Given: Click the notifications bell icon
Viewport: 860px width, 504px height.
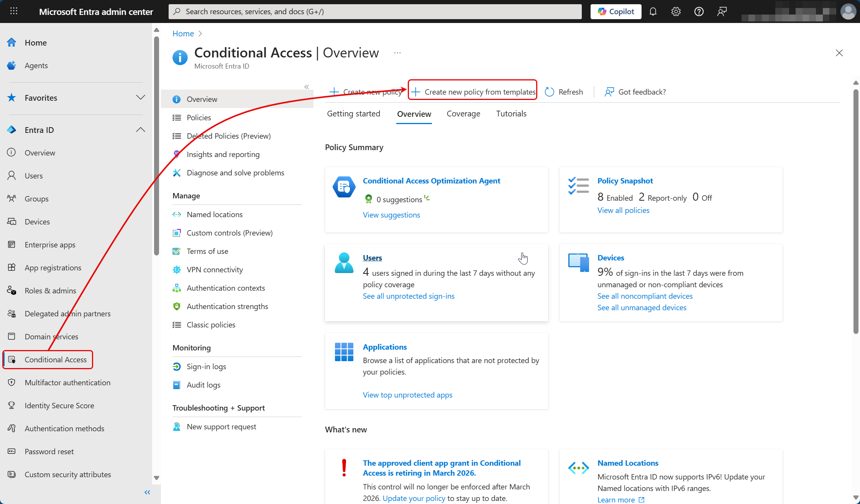Looking at the screenshot, I should 653,11.
